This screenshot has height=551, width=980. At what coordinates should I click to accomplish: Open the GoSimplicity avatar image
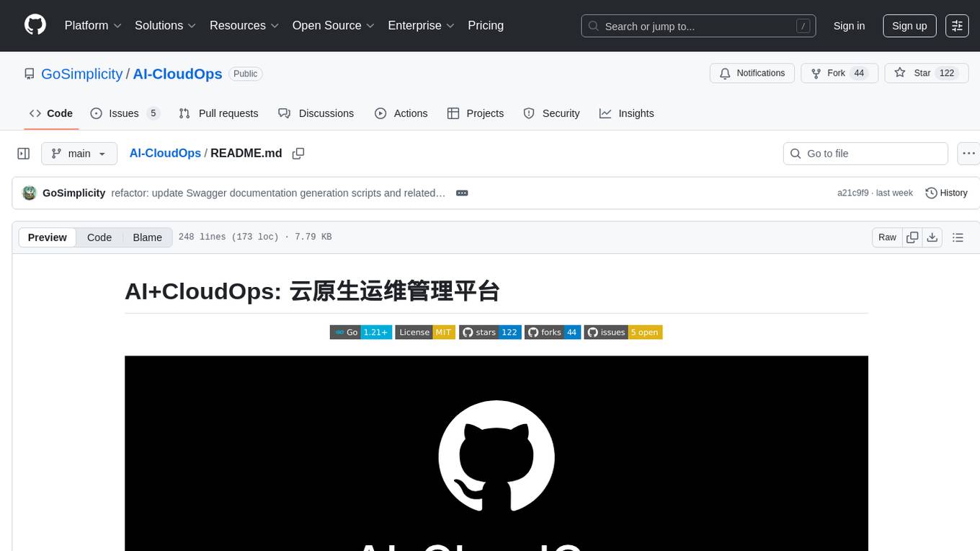30,193
